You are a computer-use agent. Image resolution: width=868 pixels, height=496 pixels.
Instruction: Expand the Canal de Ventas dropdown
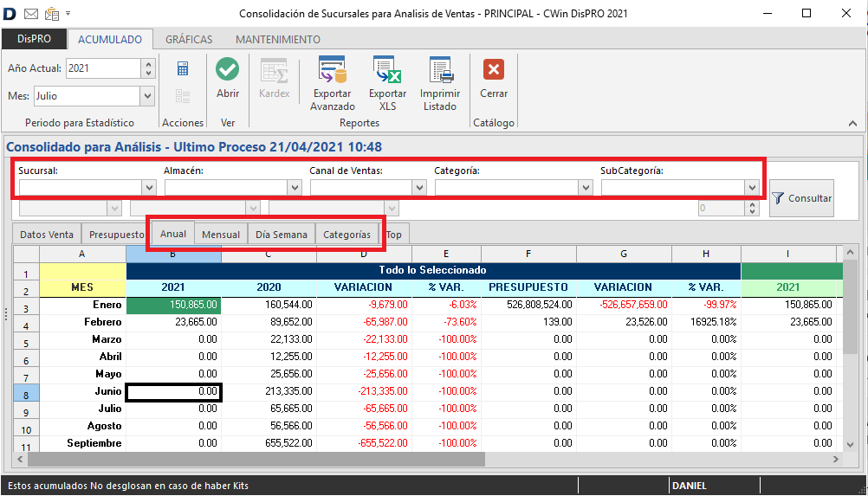click(418, 187)
